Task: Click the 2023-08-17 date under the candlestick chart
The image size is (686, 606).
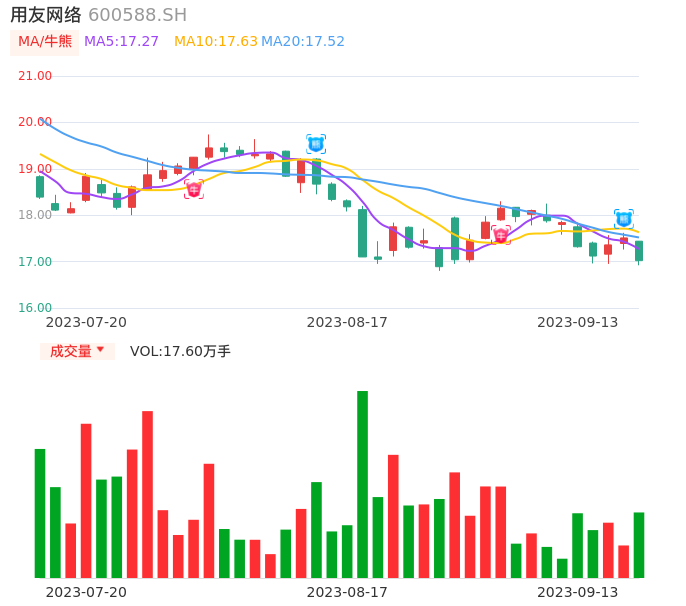Action: point(347,322)
